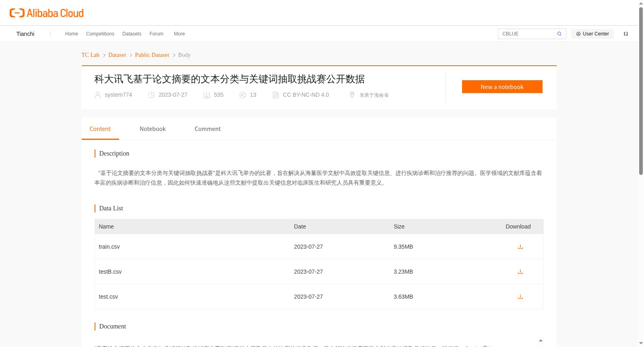Click the CC BY-NC-ND 4.0 license text
The height and width of the screenshot is (347, 644).
click(x=306, y=95)
